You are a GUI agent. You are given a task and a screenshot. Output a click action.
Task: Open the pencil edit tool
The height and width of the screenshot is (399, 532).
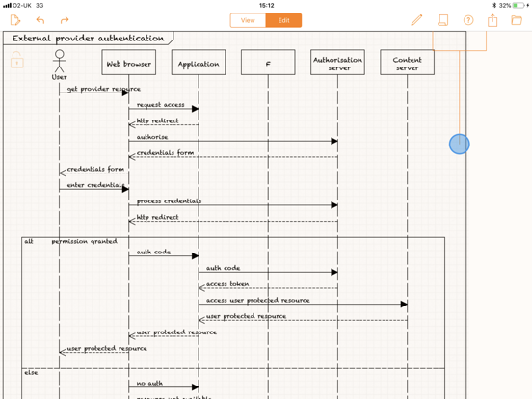pos(416,20)
